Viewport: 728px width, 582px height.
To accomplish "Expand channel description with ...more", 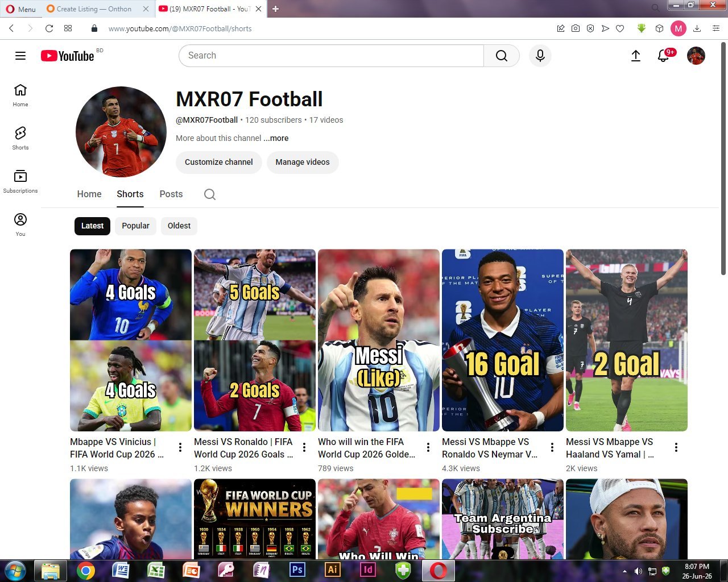I will point(276,138).
